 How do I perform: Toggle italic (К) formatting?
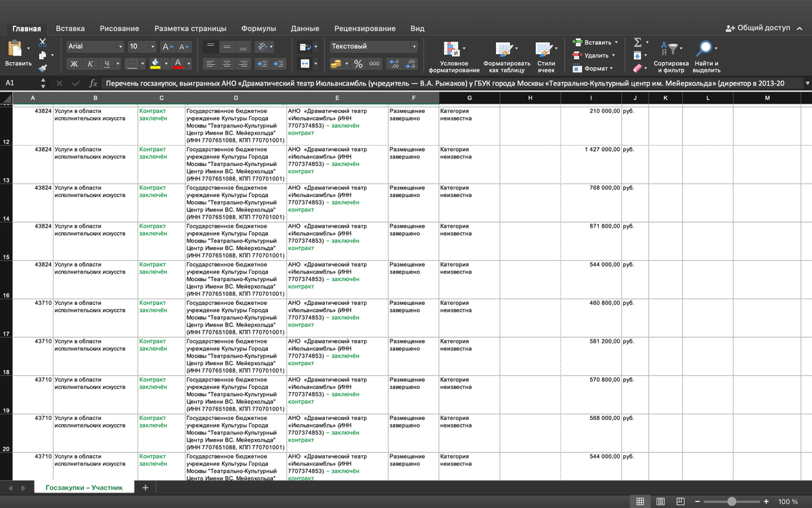coord(91,64)
